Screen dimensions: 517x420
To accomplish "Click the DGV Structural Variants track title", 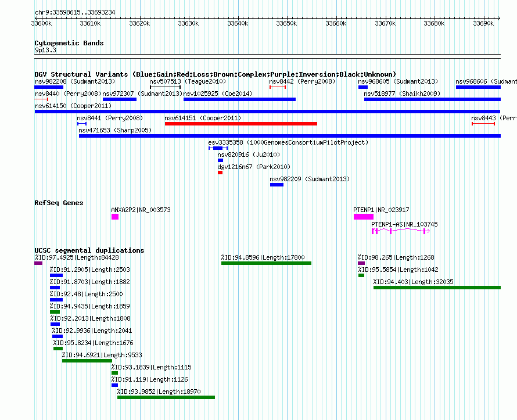I will pos(215,74).
